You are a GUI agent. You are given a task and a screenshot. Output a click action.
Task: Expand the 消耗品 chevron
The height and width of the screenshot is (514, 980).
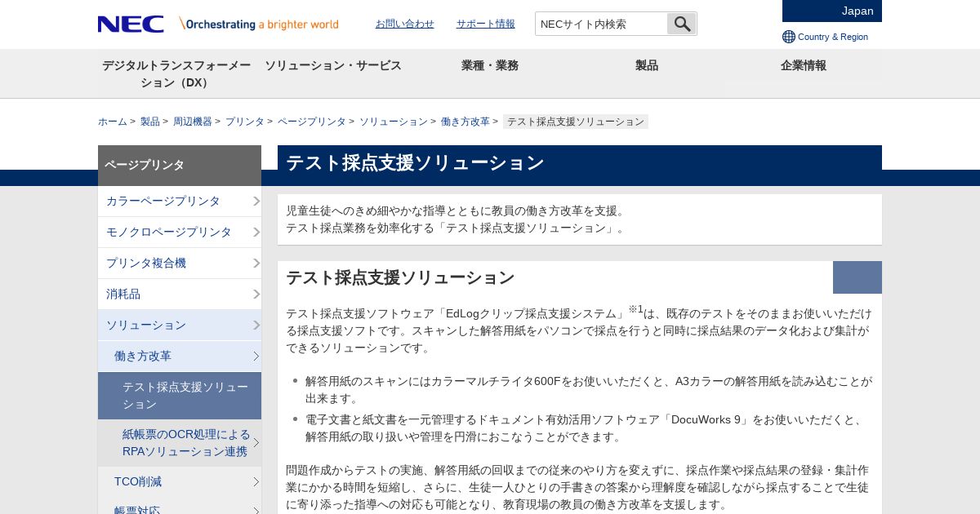coord(256,294)
